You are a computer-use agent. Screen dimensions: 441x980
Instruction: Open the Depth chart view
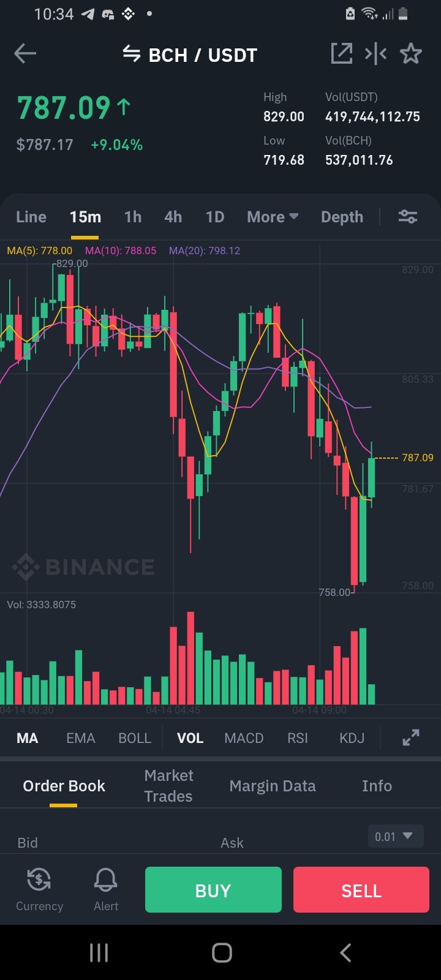pos(342,217)
